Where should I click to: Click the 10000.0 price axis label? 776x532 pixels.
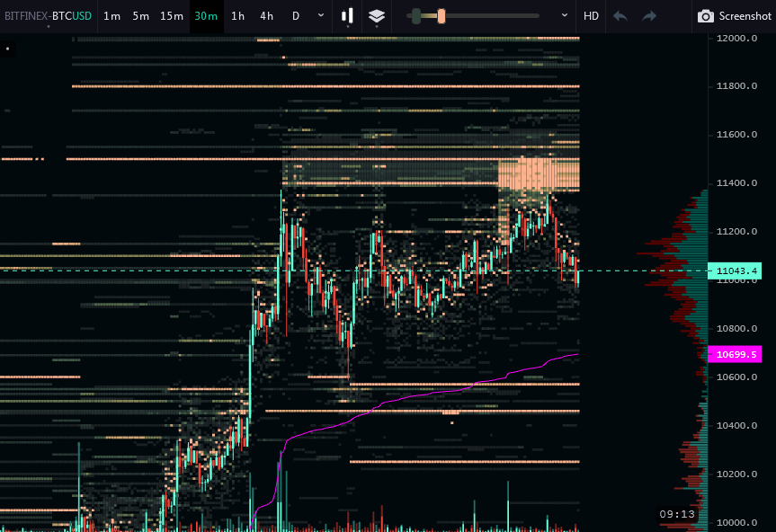[736, 523]
